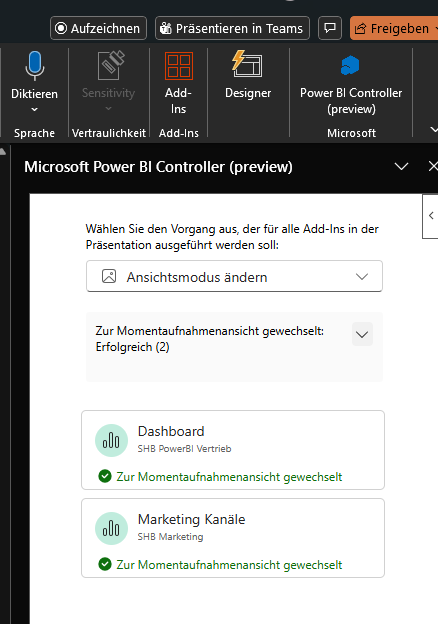Open Power BI Controller (preview) ribbon icon

[350, 66]
